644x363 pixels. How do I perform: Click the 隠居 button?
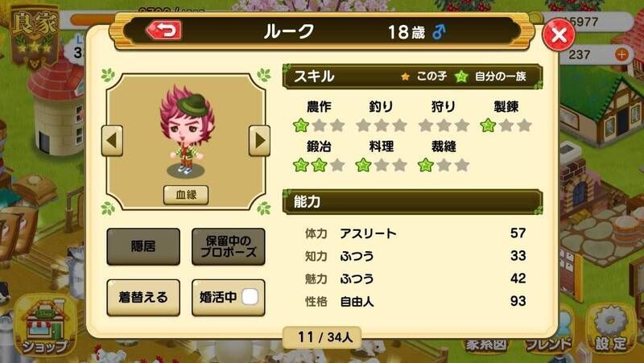143,246
